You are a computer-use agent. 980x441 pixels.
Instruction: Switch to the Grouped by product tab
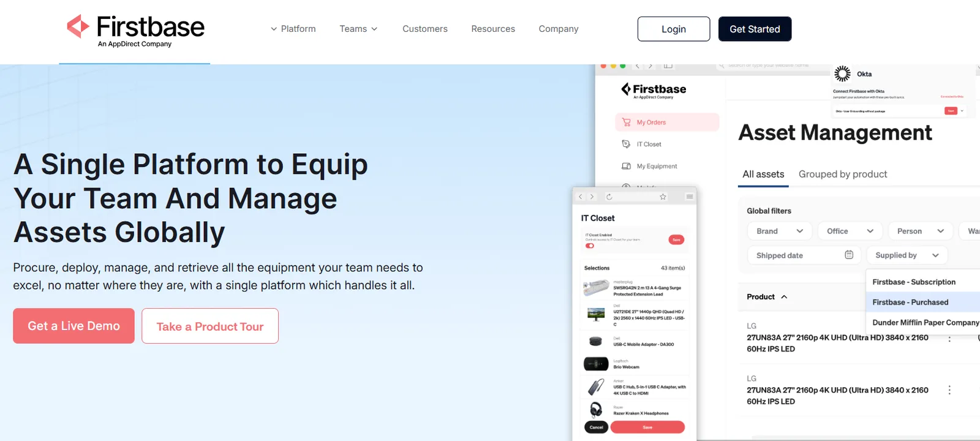click(x=843, y=174)
